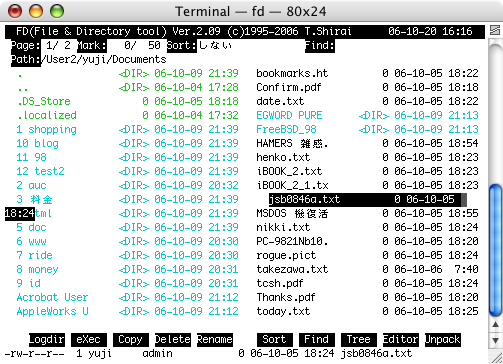Screen dimensions: 503x364
Task: Select the '.DS_Store' file entry
Action: tap(128, 101)
